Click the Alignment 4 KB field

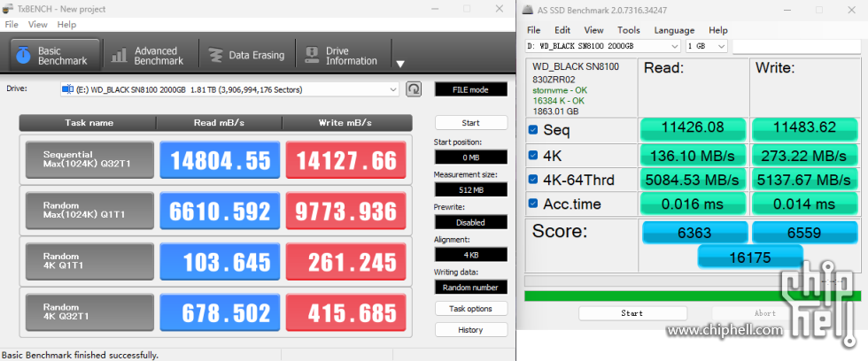point(470,255)
